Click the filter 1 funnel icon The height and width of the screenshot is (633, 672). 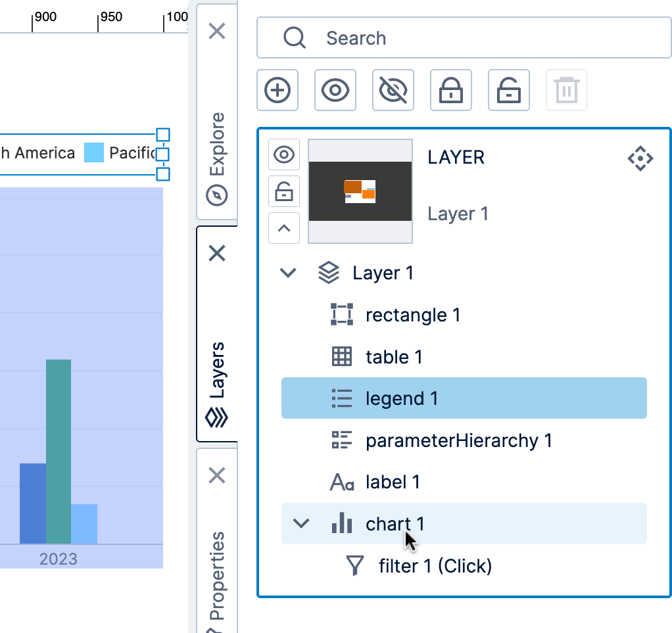[x=355, y=566]
